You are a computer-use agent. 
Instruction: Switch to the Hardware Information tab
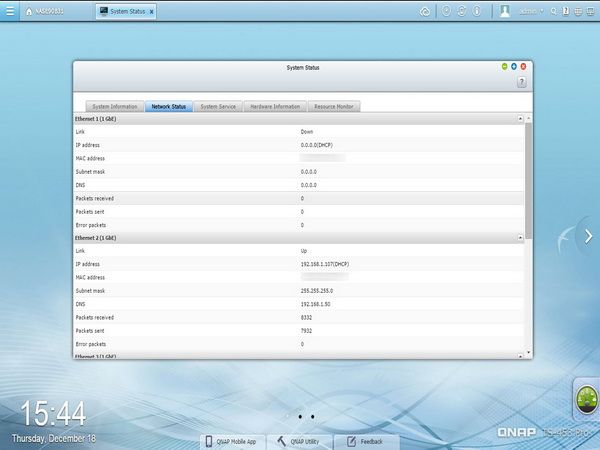[x=275, y=106]
